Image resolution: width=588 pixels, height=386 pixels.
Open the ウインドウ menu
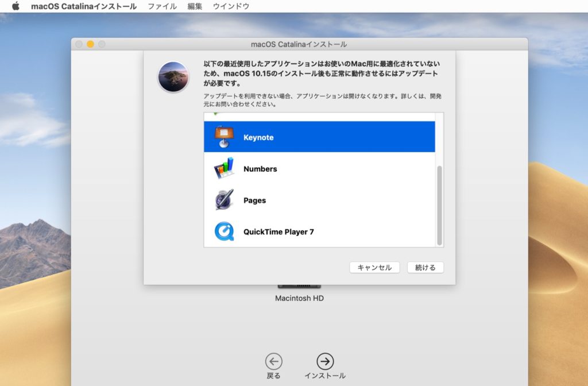click(231, 6)
